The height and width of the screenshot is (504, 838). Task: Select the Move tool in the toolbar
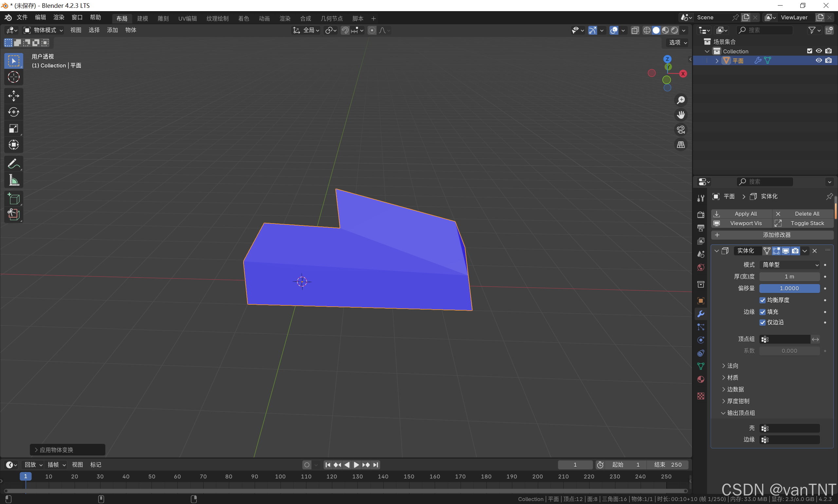tap(14, 96)
